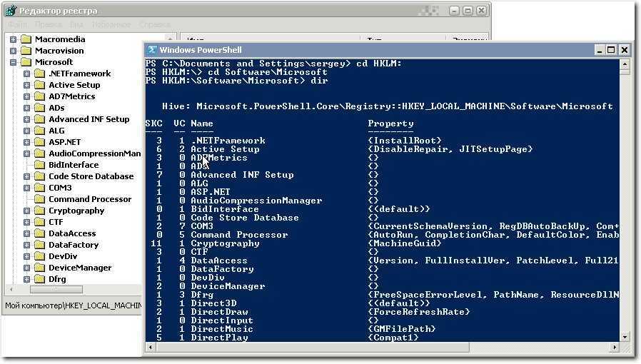641x364 pixels.
Task: Expand the .NETFramework key
Action: (x=26, y=74)
